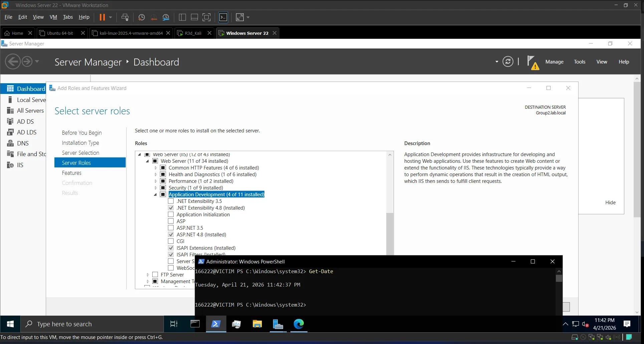644x344 pixels.
Task: Open Server Manager address dropdown arrow
Action: [496, 62]
